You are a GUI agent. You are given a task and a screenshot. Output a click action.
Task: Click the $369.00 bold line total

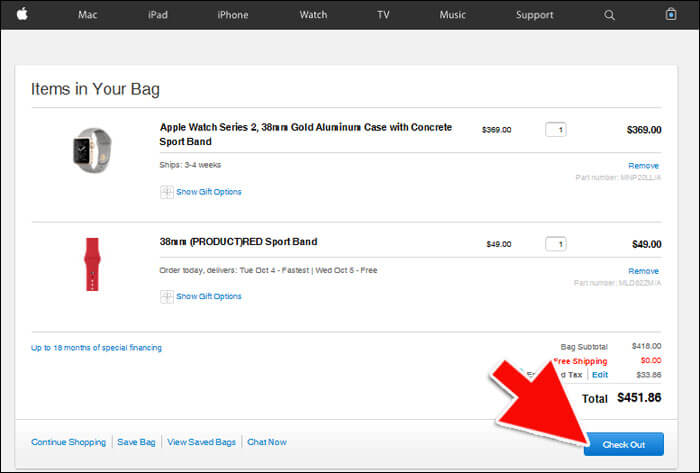(644, 130)
